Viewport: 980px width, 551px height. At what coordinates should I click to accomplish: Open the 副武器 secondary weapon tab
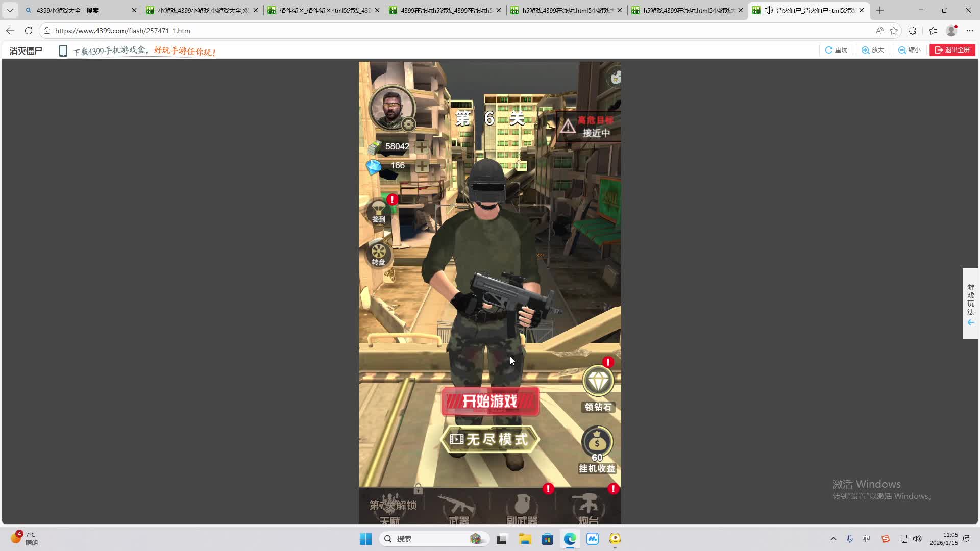pyautogui.click(x=522, y=508)
